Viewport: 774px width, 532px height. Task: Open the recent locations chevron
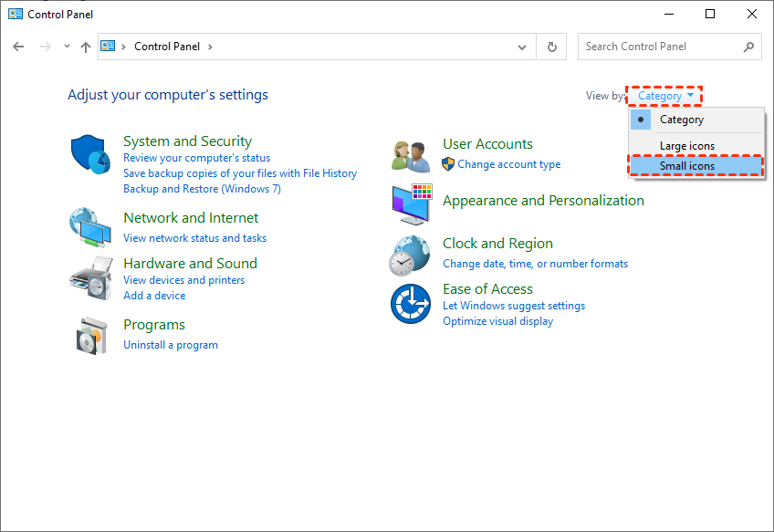67,47
